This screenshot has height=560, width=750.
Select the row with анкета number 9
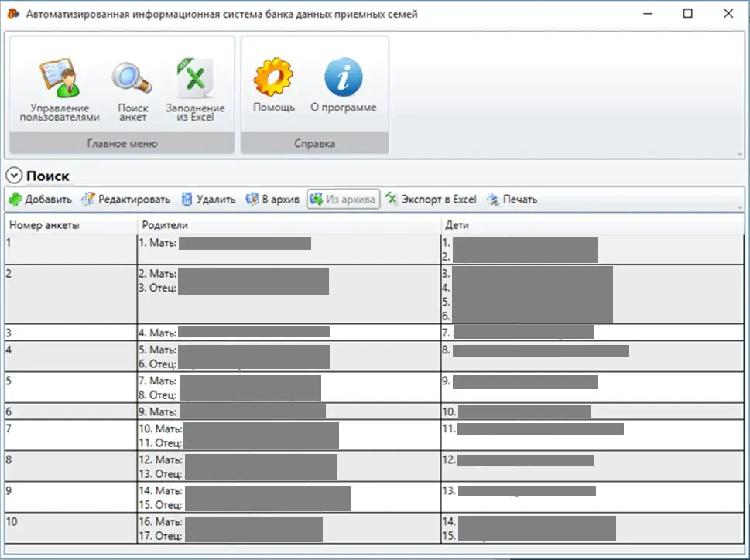click(x=374, y=497)
